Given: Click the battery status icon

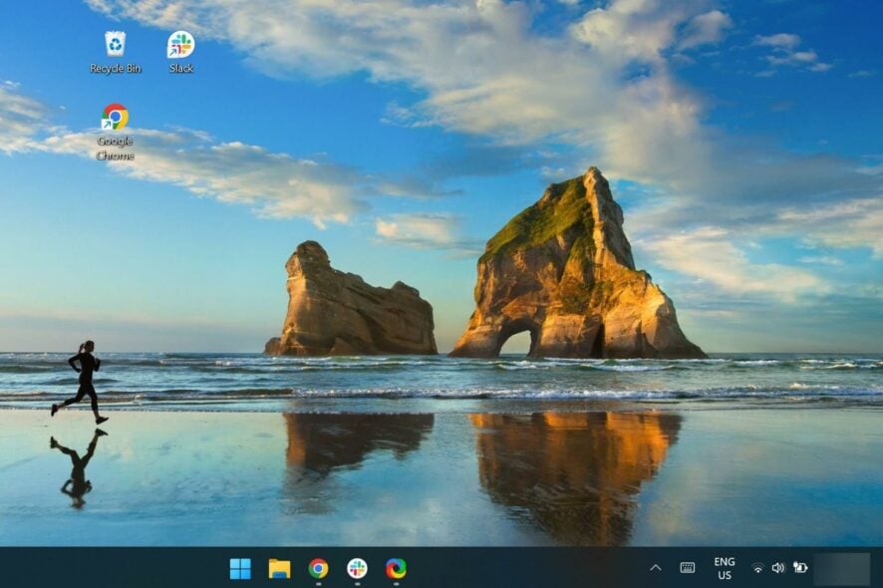Looking at the screenshot, I should (x=800, y=567).
